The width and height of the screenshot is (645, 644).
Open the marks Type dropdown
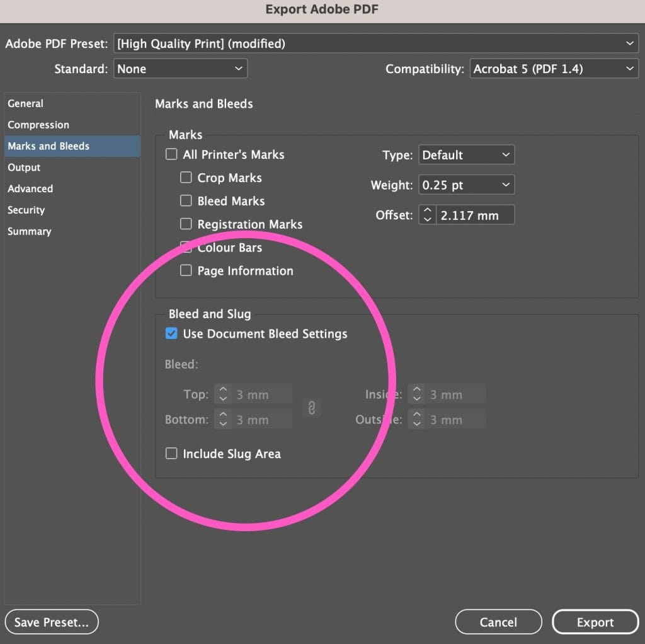click(465, 155)
